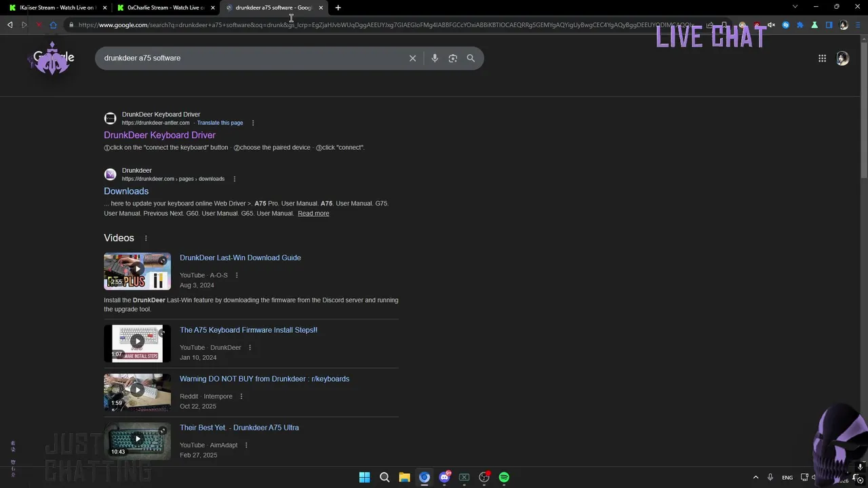Viewport: 868px width, 488px height.
Task: Open Spotify from the taskbar
Action: coord(504,477)
